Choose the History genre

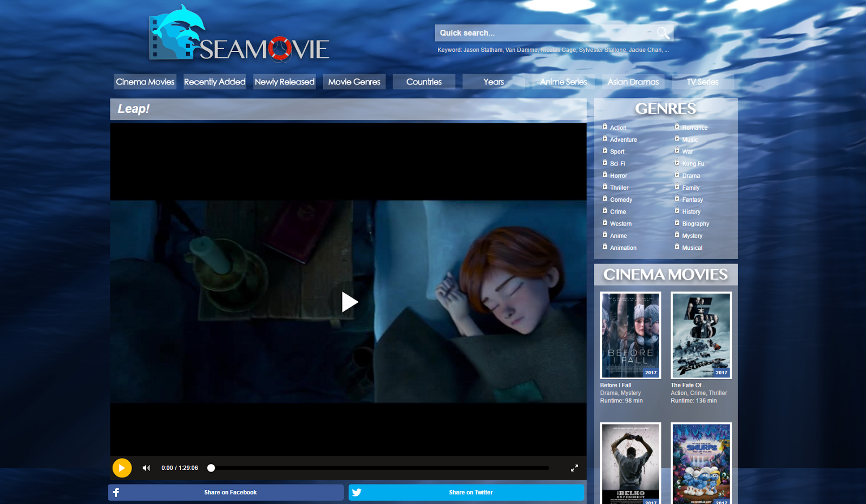pyautogui.click(x=691, y=211)
